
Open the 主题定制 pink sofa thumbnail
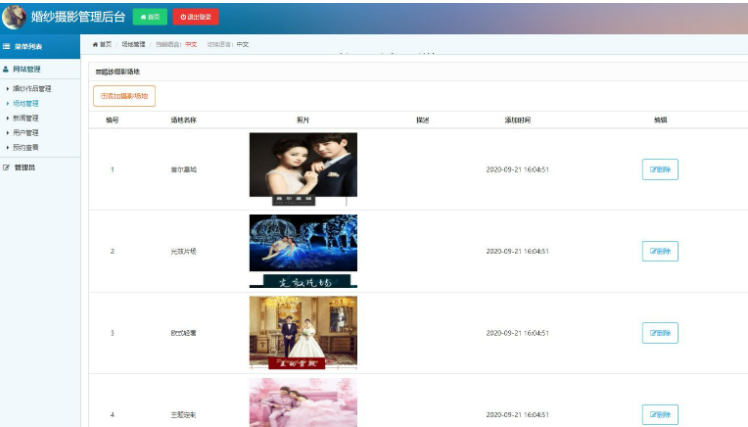tap(303, 403)
